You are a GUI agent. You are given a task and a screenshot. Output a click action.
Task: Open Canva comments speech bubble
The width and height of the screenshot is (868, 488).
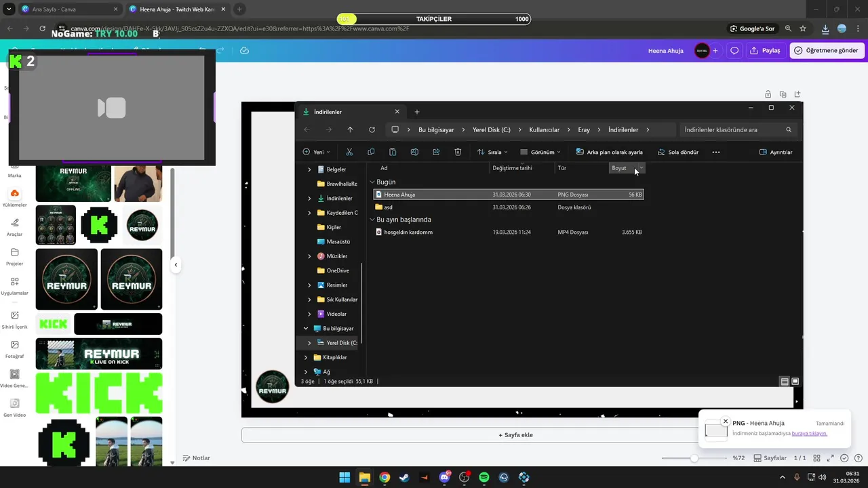[734, 51]
